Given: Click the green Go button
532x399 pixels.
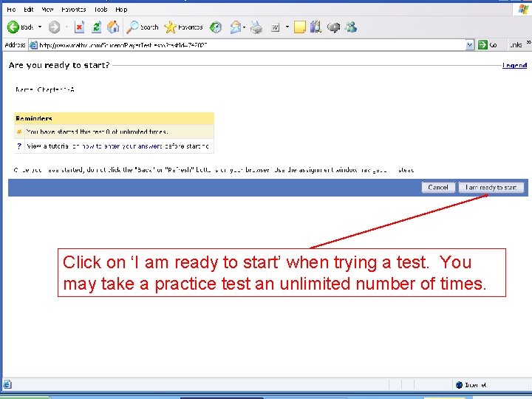Looking at the screenshot, I should coord(487,45).
